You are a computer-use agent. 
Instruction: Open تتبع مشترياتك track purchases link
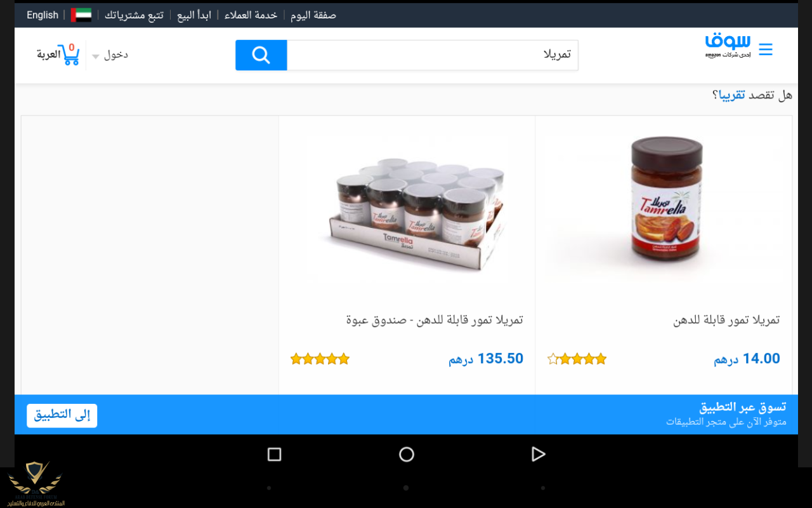tap(134, 15)
